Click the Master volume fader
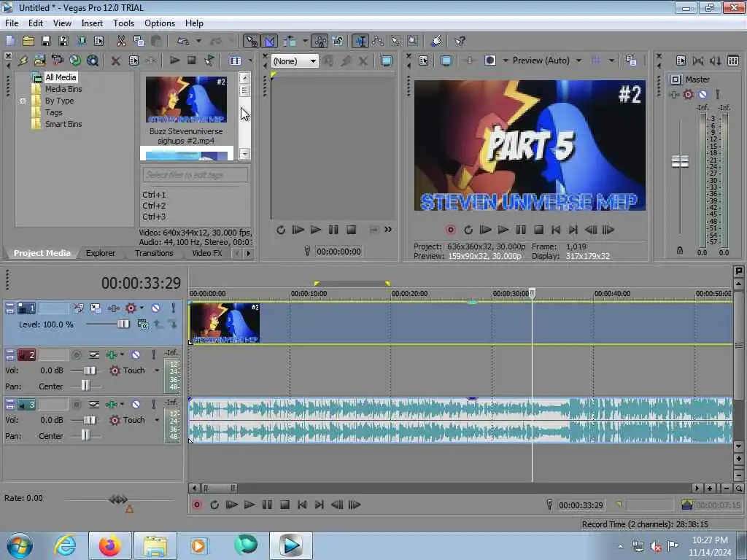The width and height of the screenshot is (747, 560). pyautogui.click(x=680, y=162)
